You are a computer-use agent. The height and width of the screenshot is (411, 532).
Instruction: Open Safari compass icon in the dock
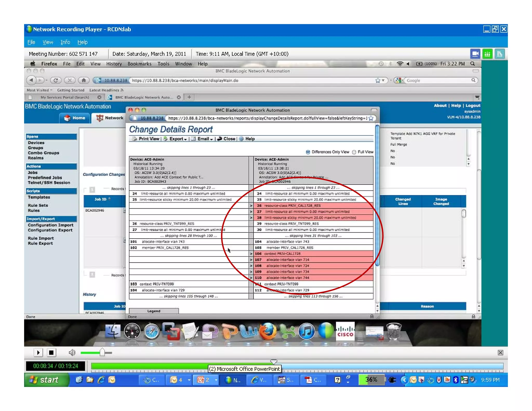click(x=151, y=332)
